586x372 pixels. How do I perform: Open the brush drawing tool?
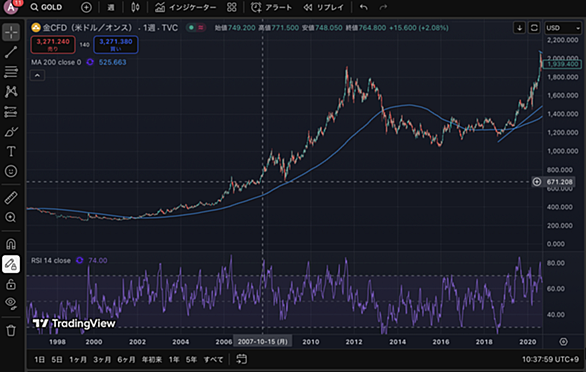pyautogui.click(x=11, y=132)
